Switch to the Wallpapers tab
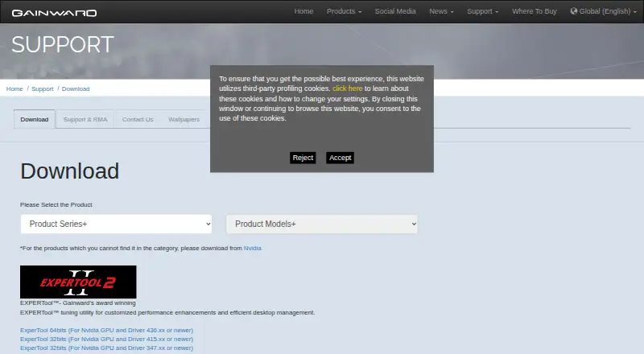The image size is (644, 354). pos(184,119)
